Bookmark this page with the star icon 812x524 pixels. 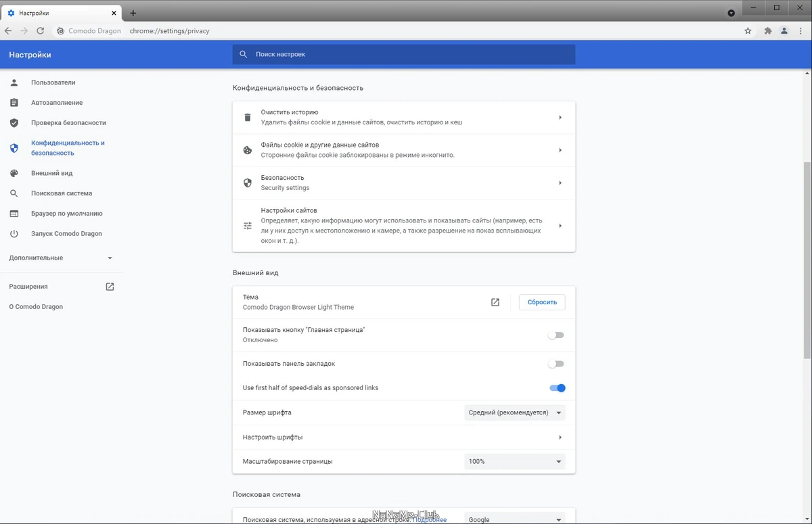[x=748, y=31]
